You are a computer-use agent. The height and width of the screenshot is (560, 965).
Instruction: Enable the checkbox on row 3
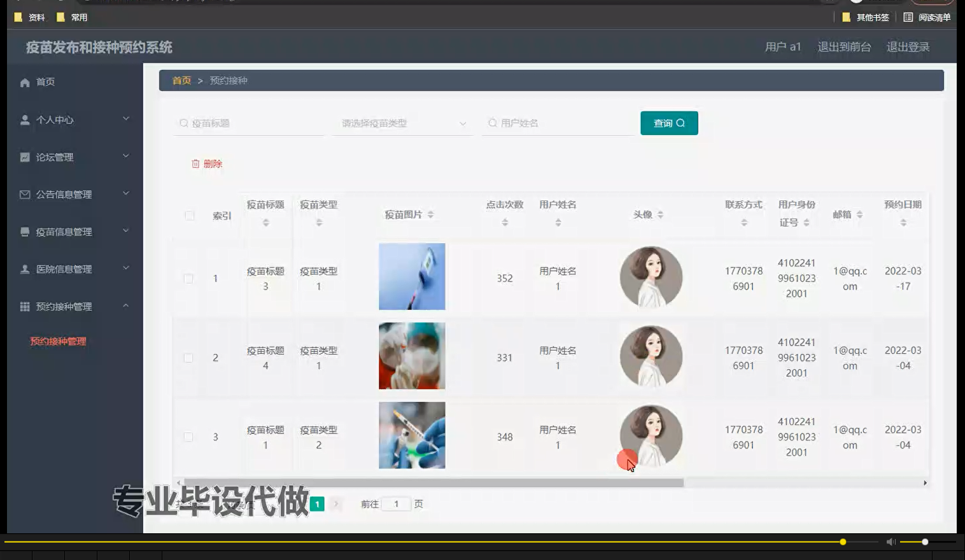[x=188, y=437]
